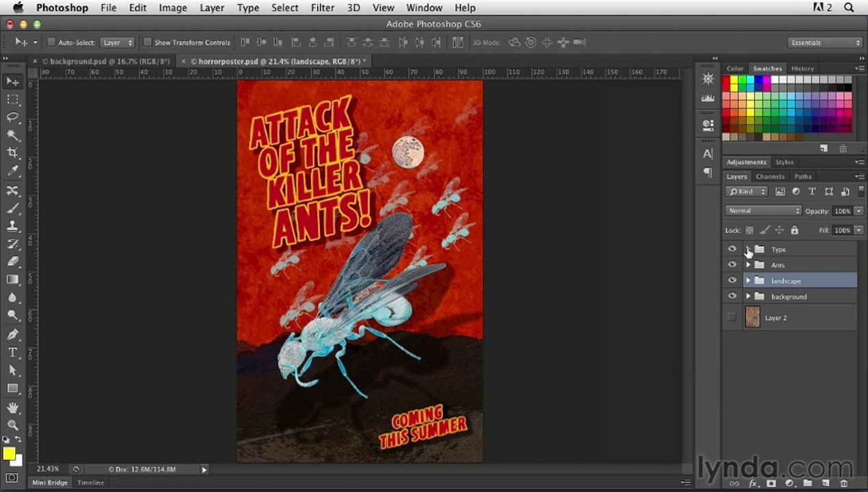This screenshot has width=868, height=492.
Task: Open the Spotlight search icon
Action: 850,8
